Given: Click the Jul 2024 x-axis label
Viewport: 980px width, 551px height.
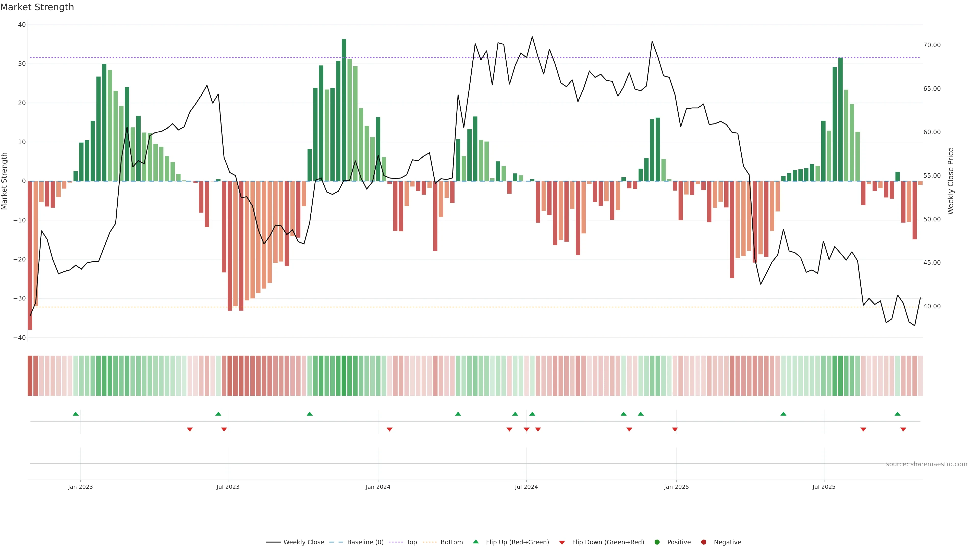Looking at the screenshot, I should 526,487.
